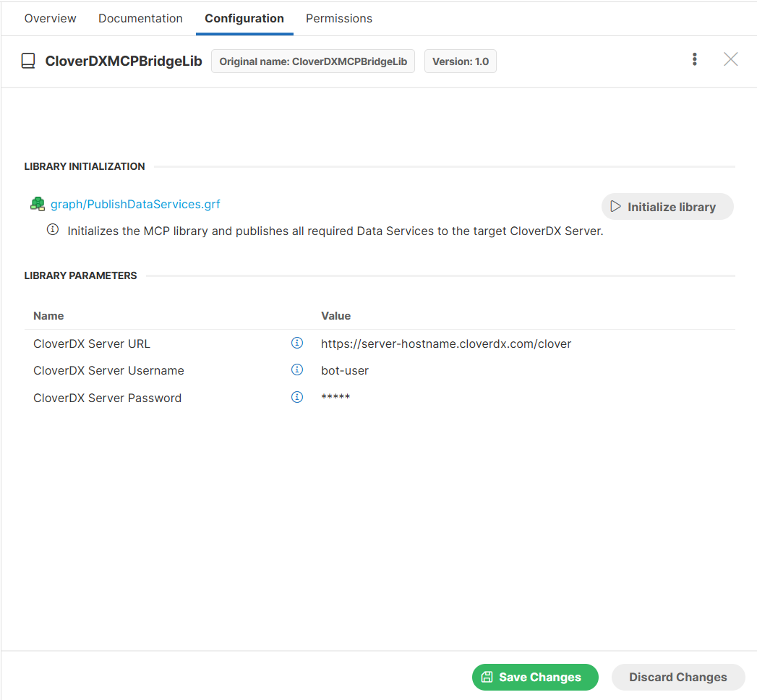The width and height of the screenshot is (757, 700).
Task: Select the Configuration tab
Action: [x=244, y=18]
